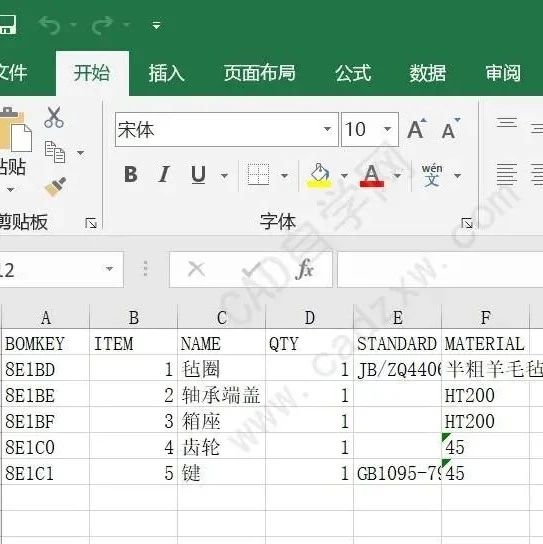Image resolution: width=543 pixels, height=544 pixels.
Task: Open the font size 10 dropdown
Action: click(388, 129)
